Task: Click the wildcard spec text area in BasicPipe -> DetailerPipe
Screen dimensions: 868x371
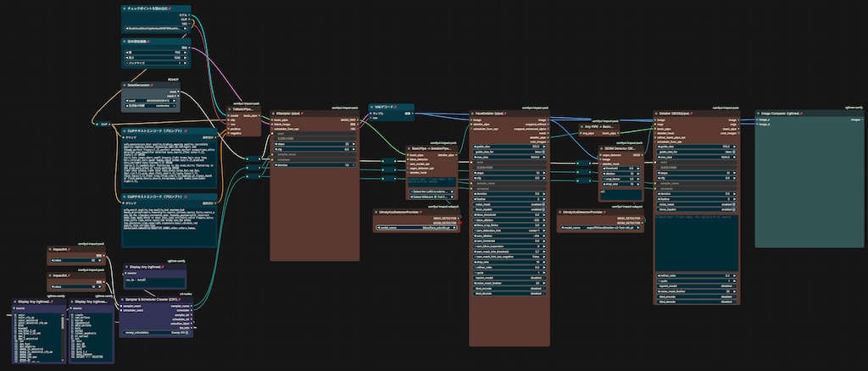Action: coord(432,182)
